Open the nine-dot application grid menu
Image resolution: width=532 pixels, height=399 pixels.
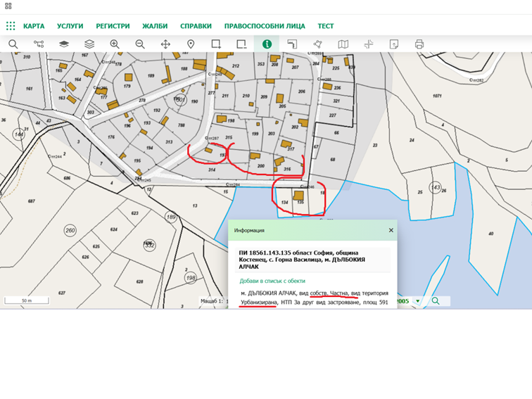point(11,26)
